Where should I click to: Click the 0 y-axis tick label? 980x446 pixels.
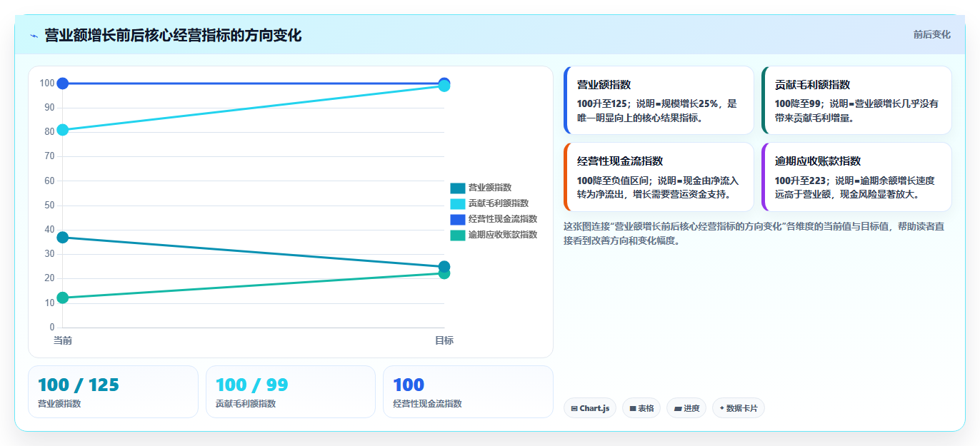point(52,328)
